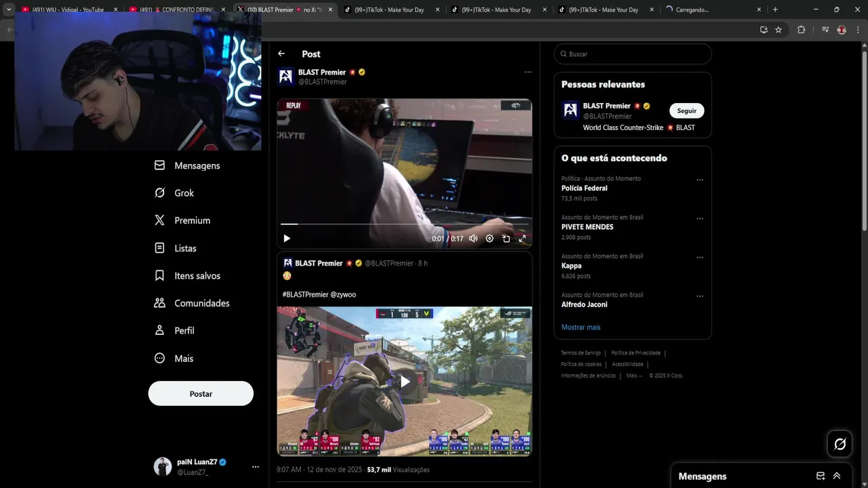
Task: Click inside the Buscar search field
Action: click(633, 54)
